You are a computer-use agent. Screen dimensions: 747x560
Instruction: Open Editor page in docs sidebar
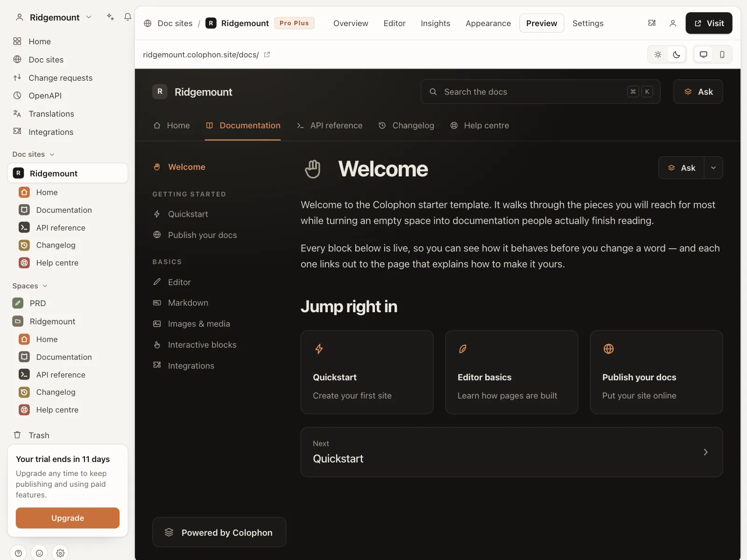coord(172,282)
